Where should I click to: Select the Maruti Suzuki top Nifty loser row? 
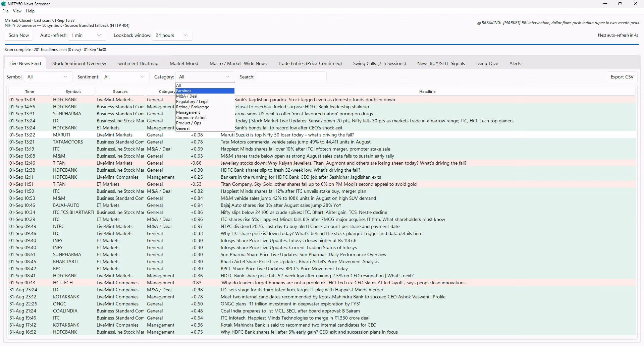(322, 135)
